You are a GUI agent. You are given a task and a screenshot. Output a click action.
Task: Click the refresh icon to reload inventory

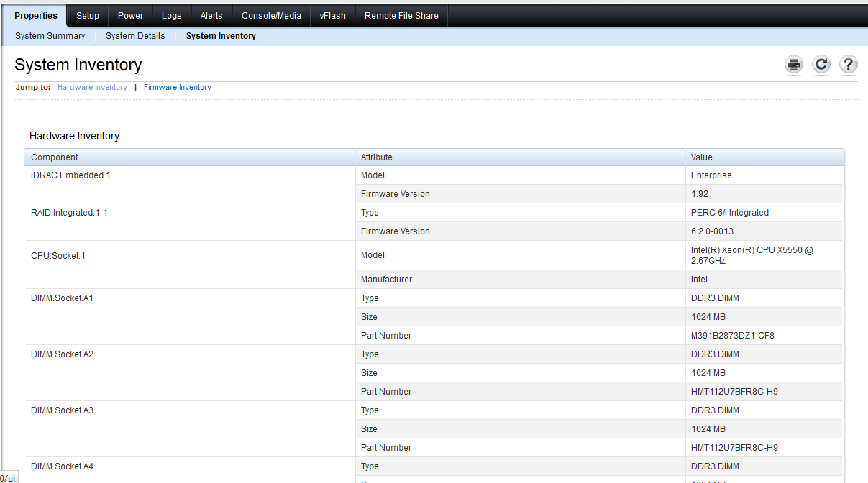[x=821, y=64]
